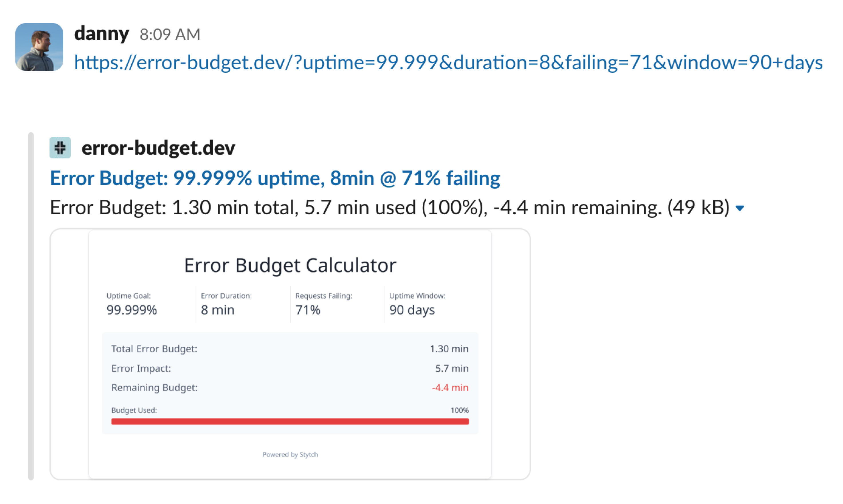Click the 8:09 AM timestamp
The height and width of the screenshot is (504, 843).
click(170, 34)
